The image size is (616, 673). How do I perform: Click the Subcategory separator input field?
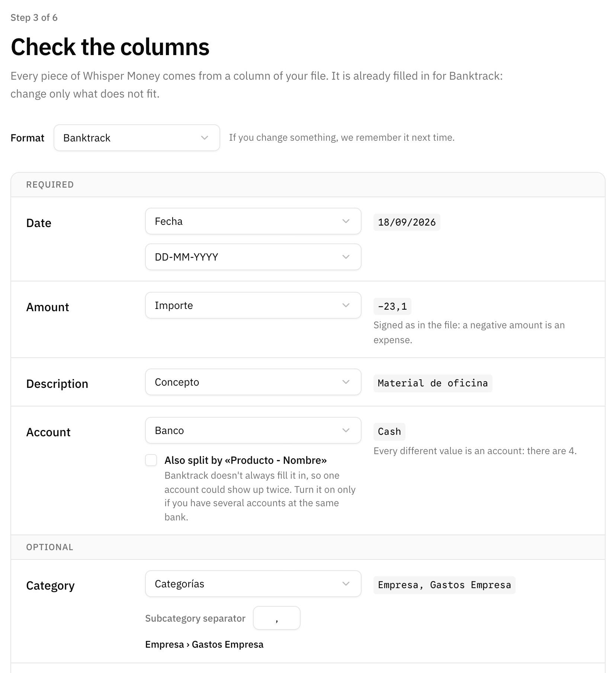click(277, 618)
